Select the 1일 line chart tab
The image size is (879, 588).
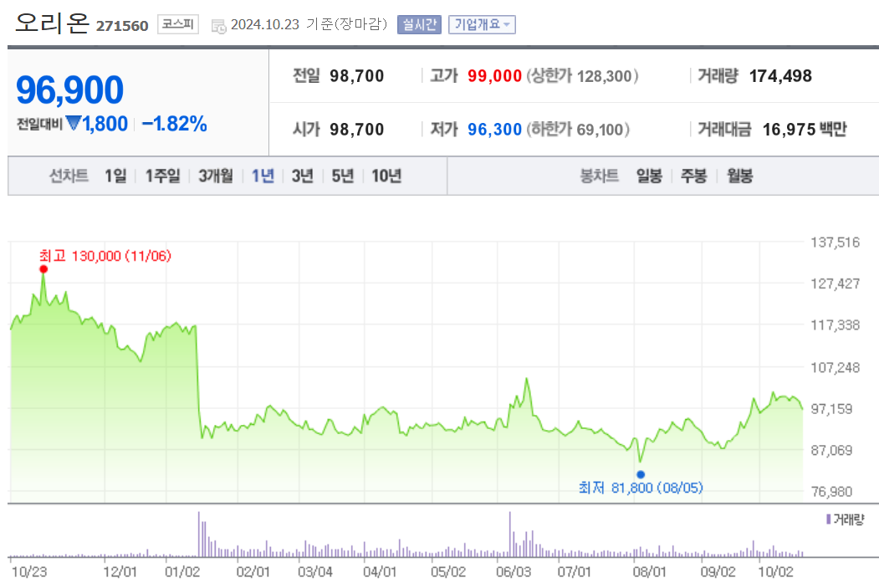click(x=115, y=176)
